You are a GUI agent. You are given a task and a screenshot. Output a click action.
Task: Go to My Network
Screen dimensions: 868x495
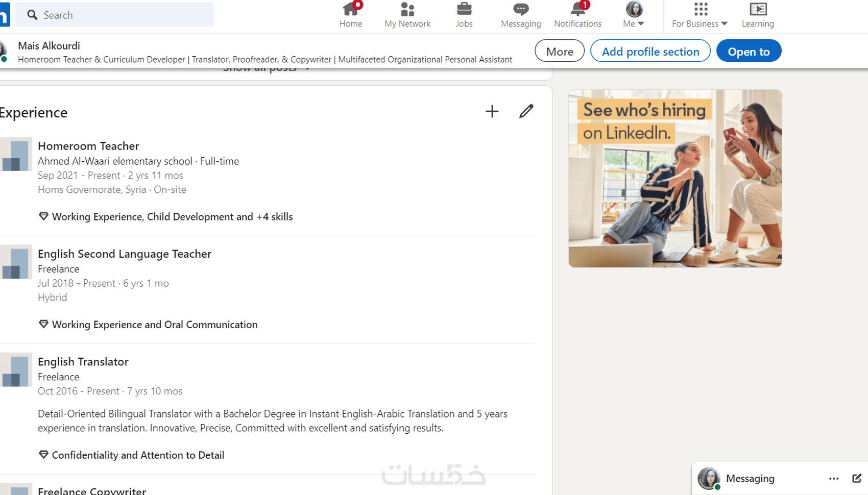pos(407,15)
